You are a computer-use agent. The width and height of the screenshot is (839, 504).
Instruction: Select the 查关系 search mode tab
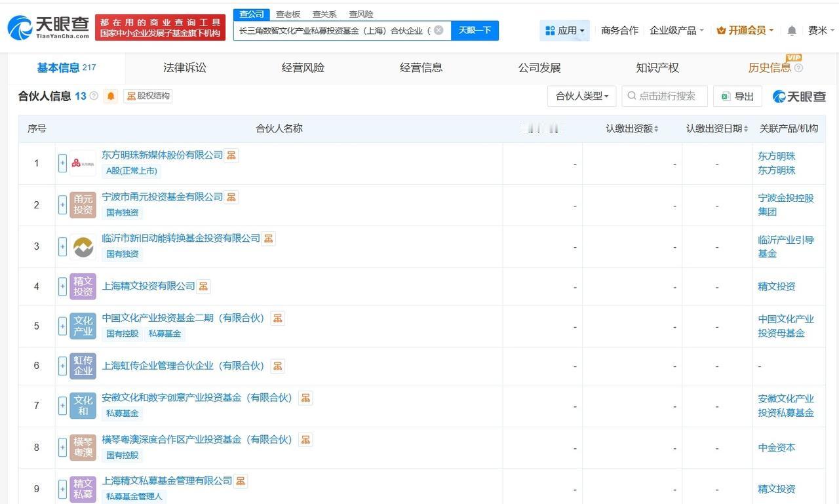(x=324, y=14)
